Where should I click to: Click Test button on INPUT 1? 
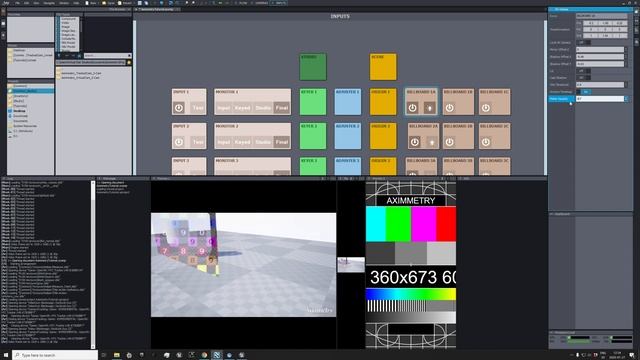(198, 108)
